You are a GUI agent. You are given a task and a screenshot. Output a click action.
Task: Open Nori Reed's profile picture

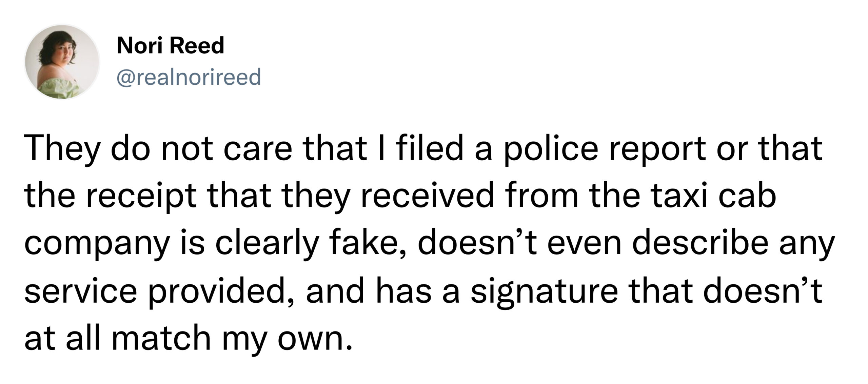[62, 62]
